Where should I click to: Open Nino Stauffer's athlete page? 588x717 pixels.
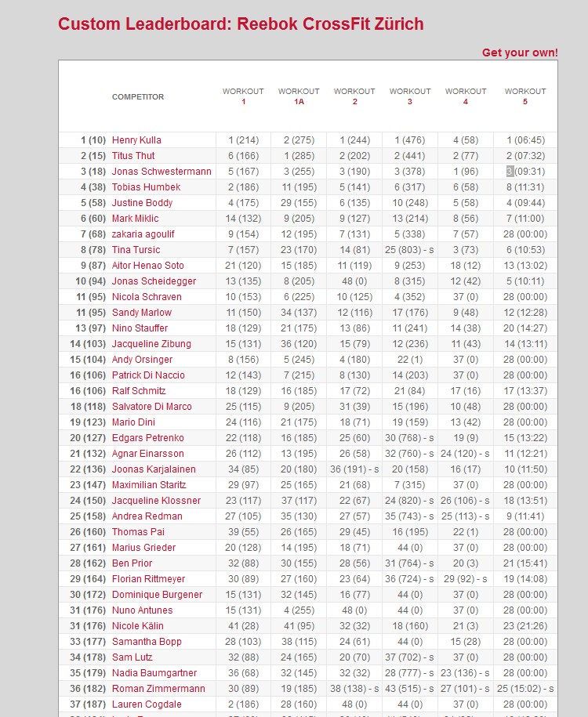[x=140, y=328]
